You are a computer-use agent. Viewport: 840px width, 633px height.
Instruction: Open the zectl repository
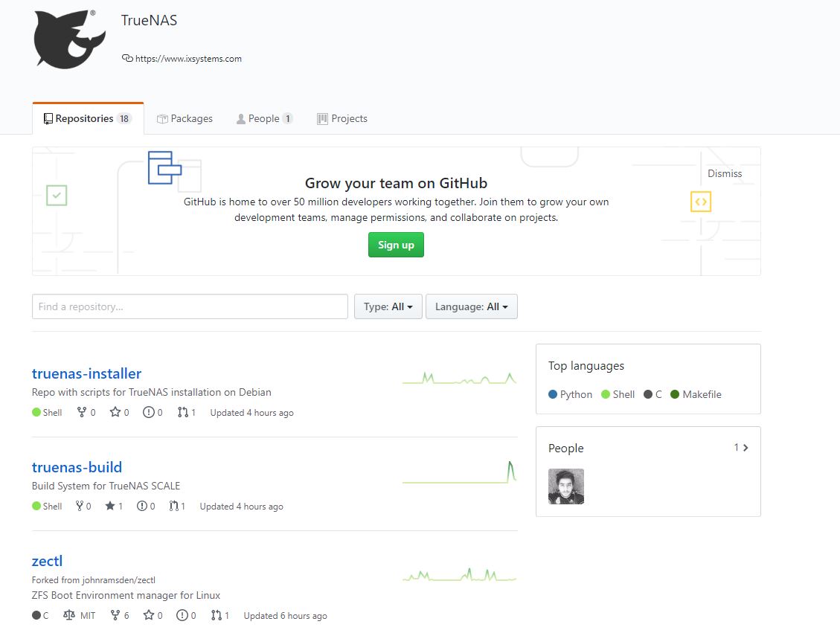pos(47,561)
